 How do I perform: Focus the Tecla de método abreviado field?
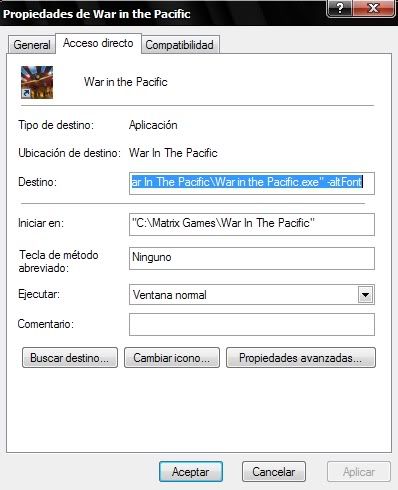click(252, 258)
